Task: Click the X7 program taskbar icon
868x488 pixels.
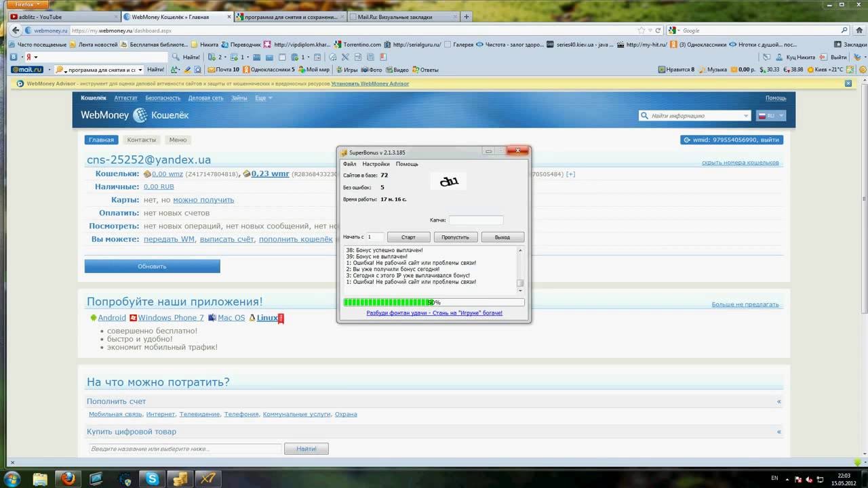Action: point(208,479)
